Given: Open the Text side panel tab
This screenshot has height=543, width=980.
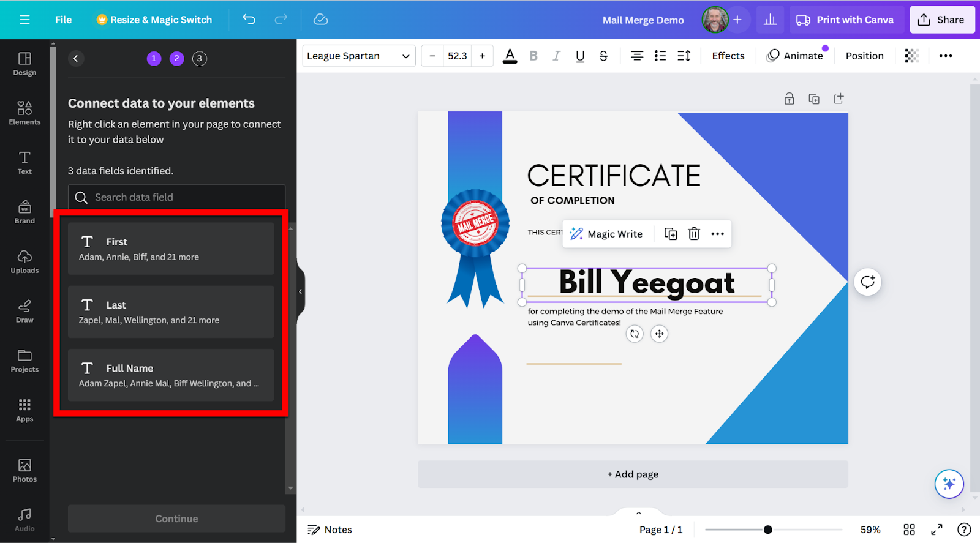Looking at the screenshot, I should click(24, 163).
